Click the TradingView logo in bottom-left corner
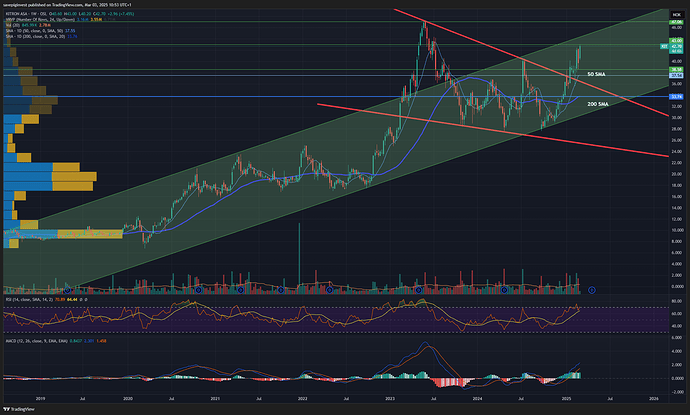The image size is (690, 415). click(x=22, y=406)
